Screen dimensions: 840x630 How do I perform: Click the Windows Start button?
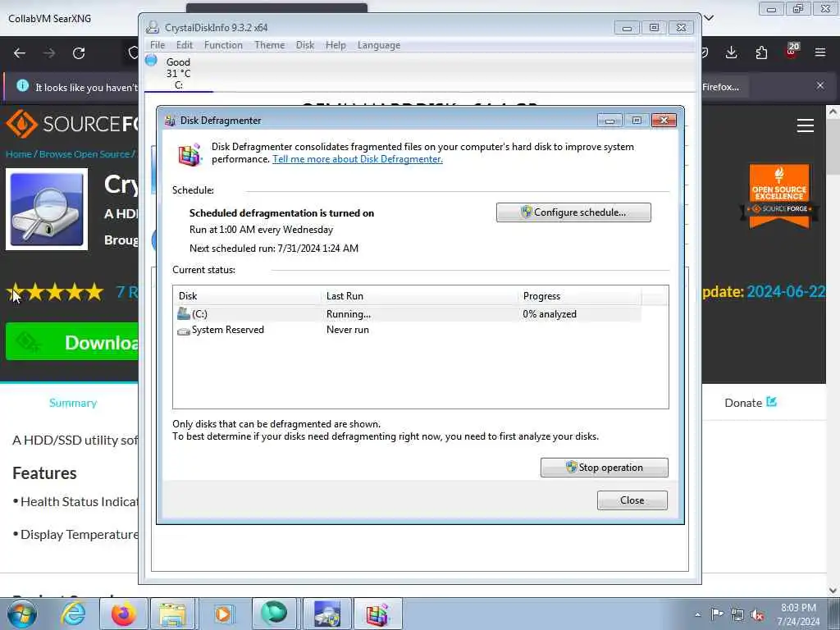(21, 614)
